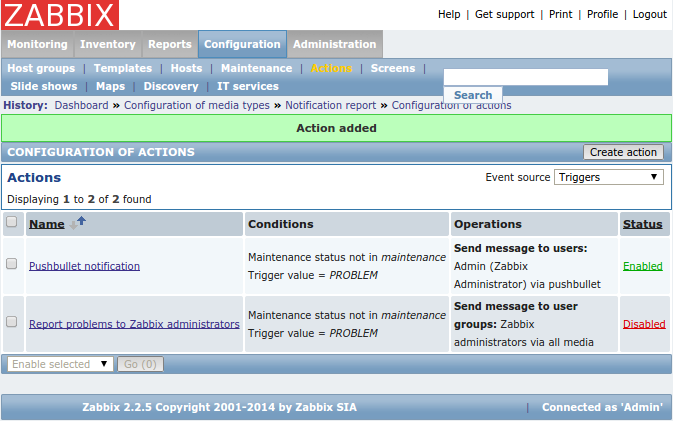Tick the select-all checkbox in table header
The height and width of the screenshot is (421, 673).
[12, 221]
